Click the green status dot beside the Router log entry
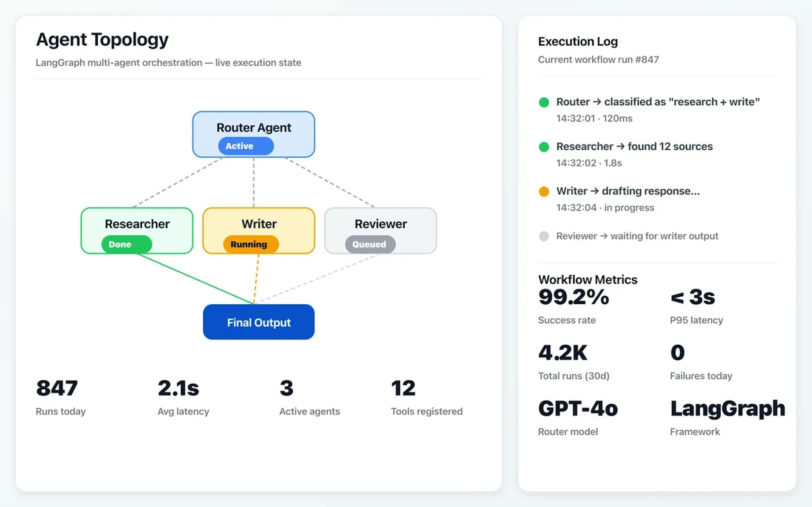This screenshot has height=507, width=812. coord(544,102)
